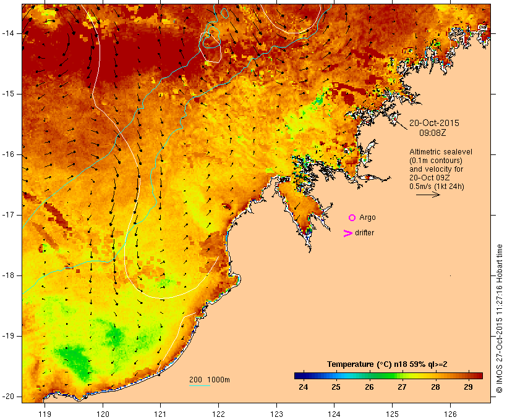Image resolution: width=507 pixels, height=420 pixels.
Task: Click the longitude axis label 124
Action: click(x=334, y=414)
